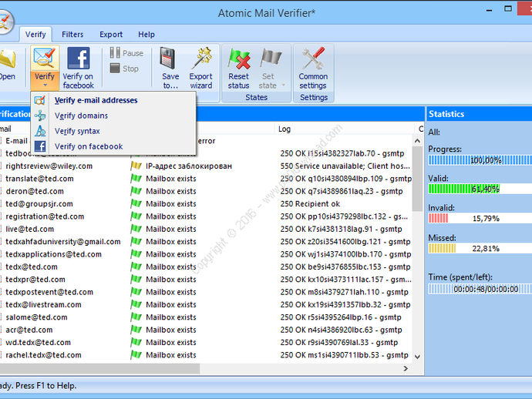Click the list scroll up arrow

pyautogui.click(x=417, y=141)
